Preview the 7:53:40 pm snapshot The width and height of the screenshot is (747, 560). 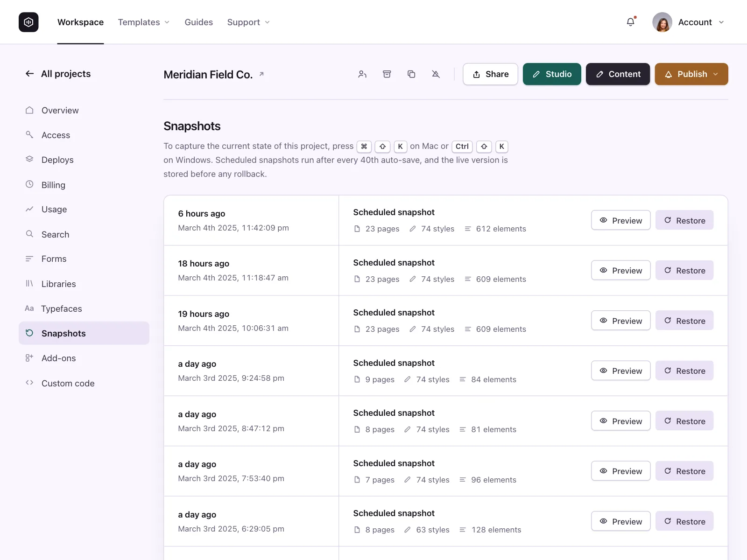[x=620, y=471]
